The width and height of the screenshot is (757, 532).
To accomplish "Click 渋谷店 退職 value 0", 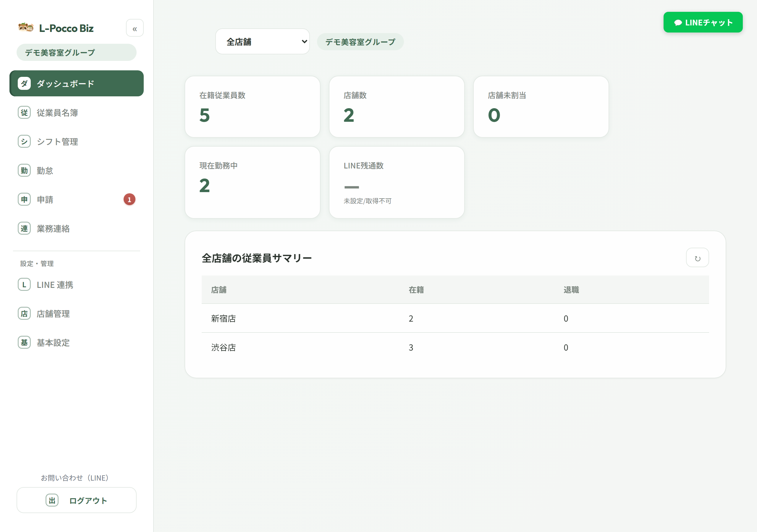I will click(566, 348).
